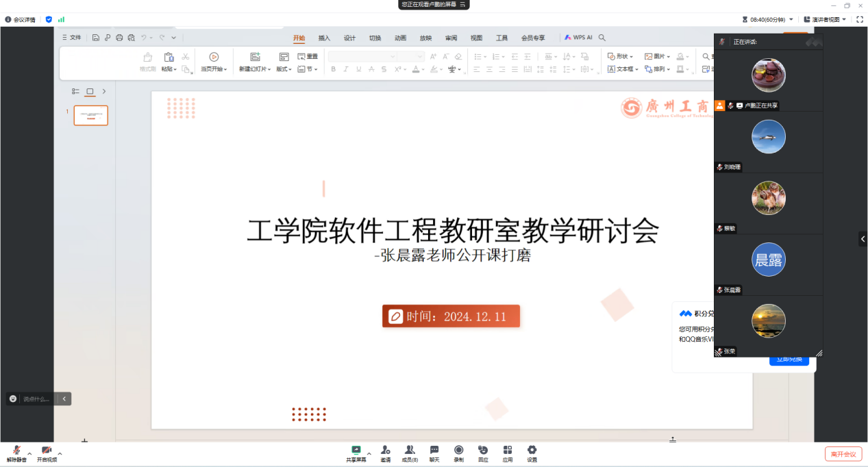Viewport: 868px width, 467px height.
Task: Switch to the 插入 ribbon tab
Action: point(324,38)
